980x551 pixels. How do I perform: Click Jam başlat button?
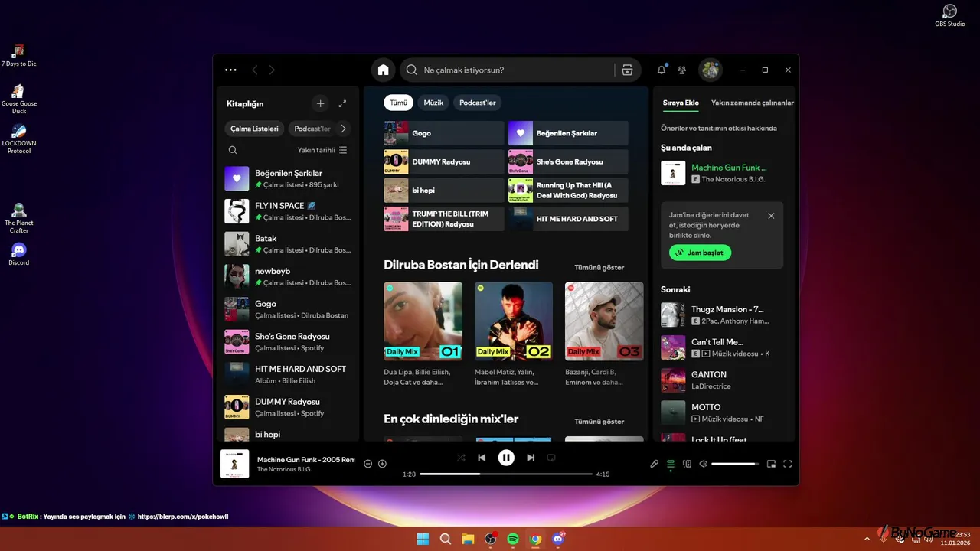coord(700,253)
